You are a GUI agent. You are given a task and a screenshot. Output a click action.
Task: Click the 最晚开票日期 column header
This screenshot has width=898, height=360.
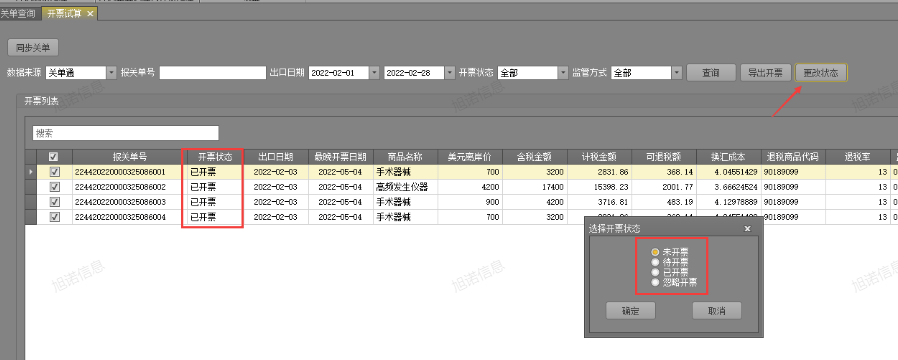341,156
